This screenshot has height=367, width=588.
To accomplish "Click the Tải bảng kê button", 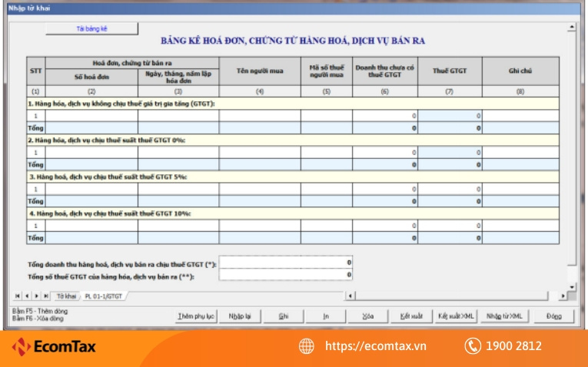I will click(92, 29).
